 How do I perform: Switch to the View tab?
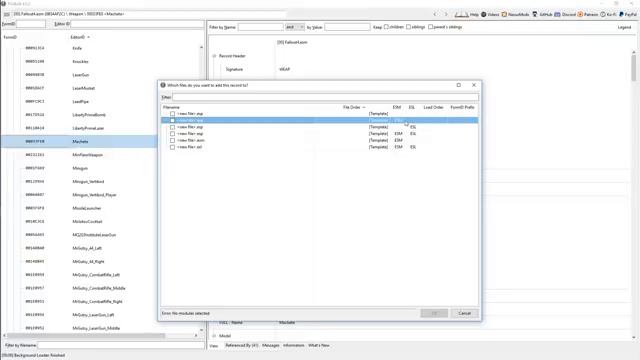click(214, 346)
